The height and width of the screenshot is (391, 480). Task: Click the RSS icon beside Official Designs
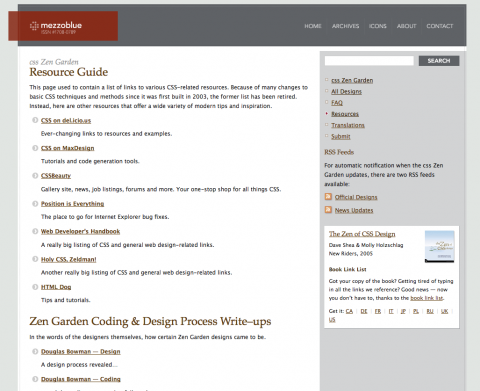[328, 197]
